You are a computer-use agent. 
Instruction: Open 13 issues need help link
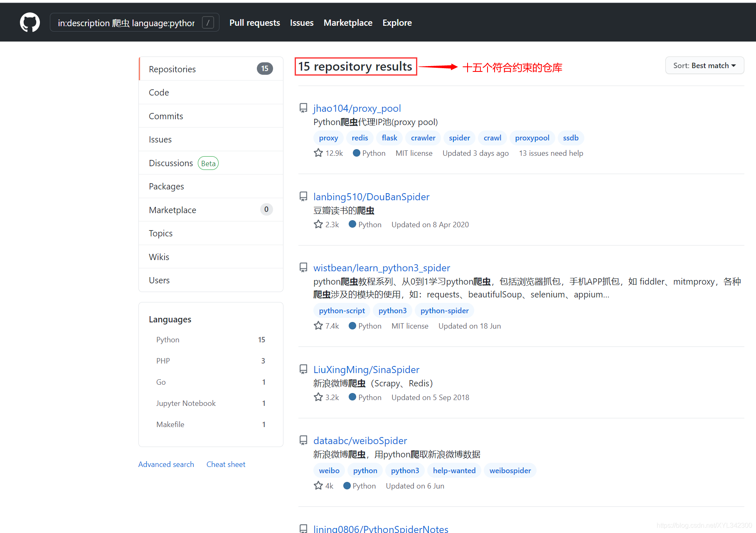(x=551, y=153)
